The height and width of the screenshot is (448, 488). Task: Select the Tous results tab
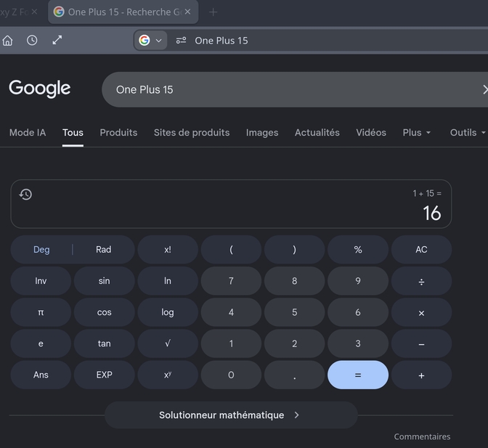(73, 133)
